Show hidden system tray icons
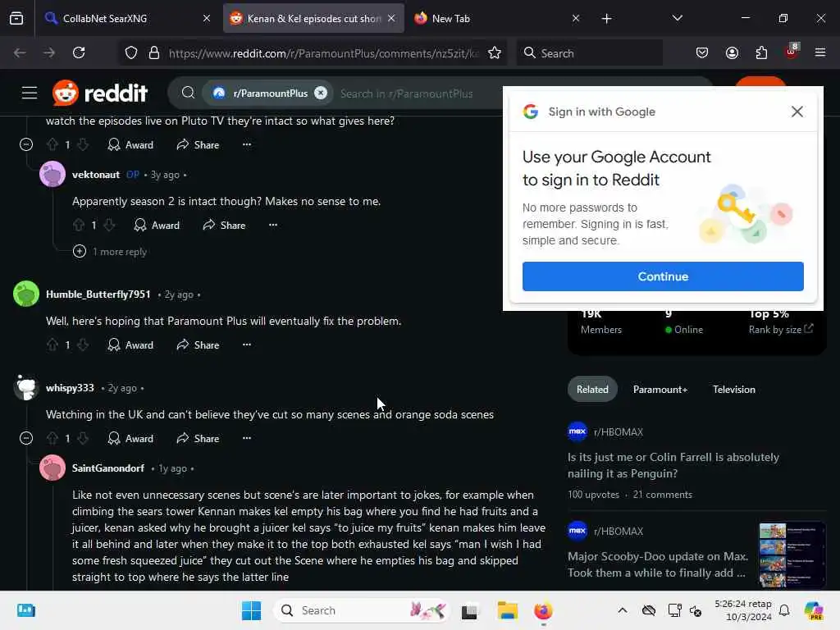Image resolution: width=840 pixels, height=630 pixels. click(622, 610)
